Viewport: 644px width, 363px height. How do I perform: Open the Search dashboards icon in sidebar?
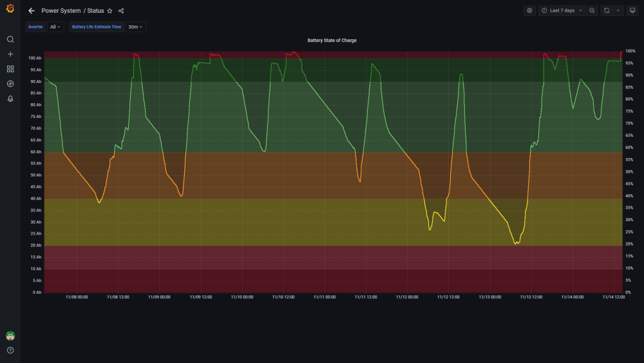click(x=10, y=39)
